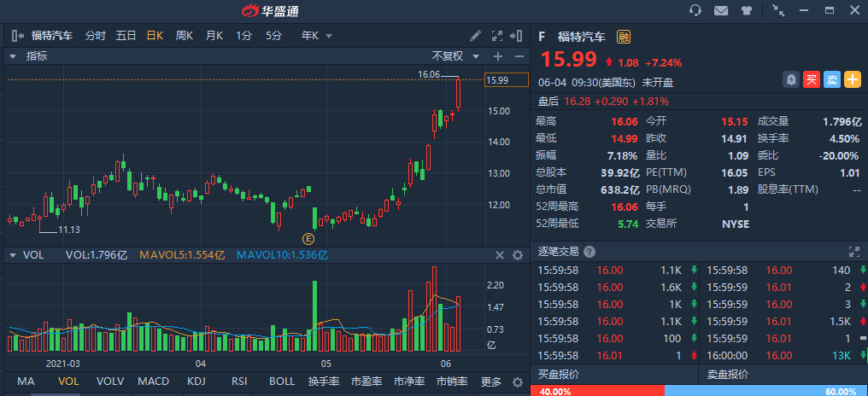Select the 市盈率 indicator
The image size is (868, 396).
point(367,381)
